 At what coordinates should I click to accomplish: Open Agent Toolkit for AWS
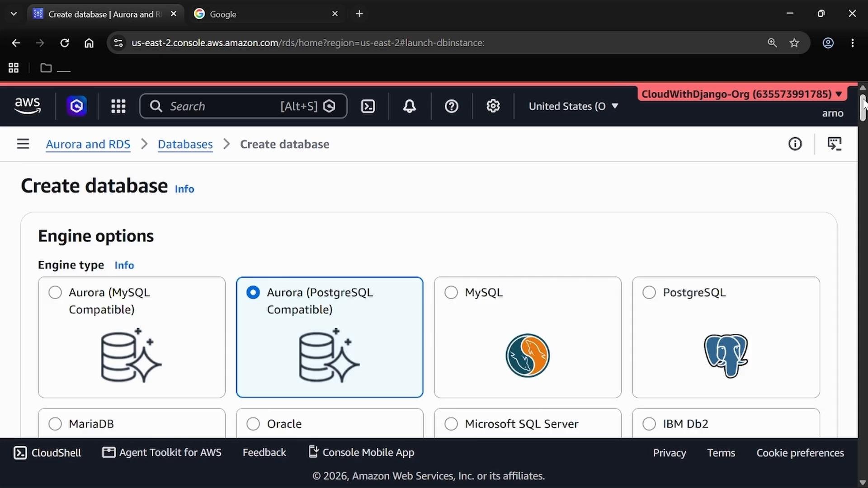pos(162,452)
